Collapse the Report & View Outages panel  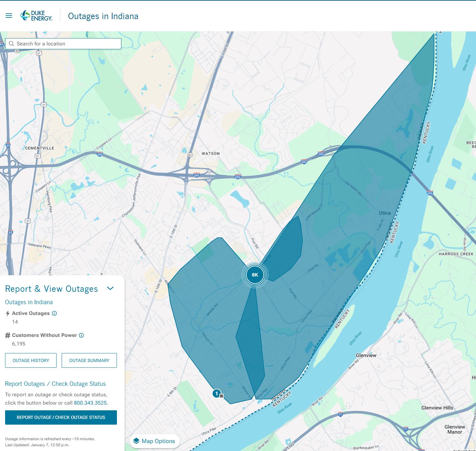pos(111,288)
